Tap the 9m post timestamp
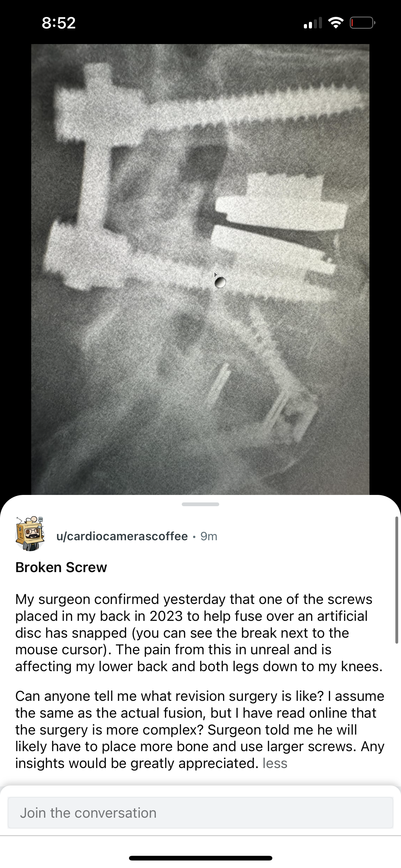This screenshot has height=868, width=401. tap(209, 536)
